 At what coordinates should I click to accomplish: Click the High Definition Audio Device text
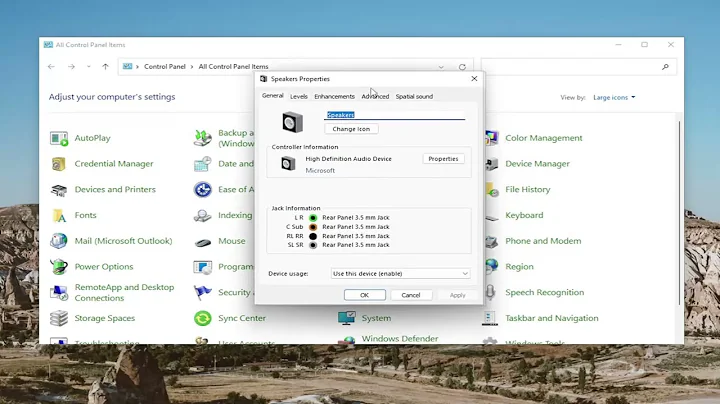[349, 159]
